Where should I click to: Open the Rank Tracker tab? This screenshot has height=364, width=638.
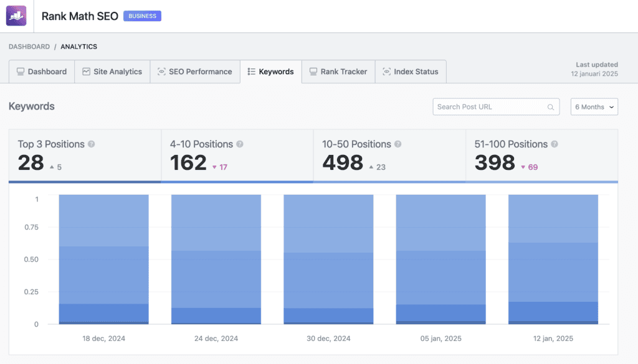click(338, 72)
